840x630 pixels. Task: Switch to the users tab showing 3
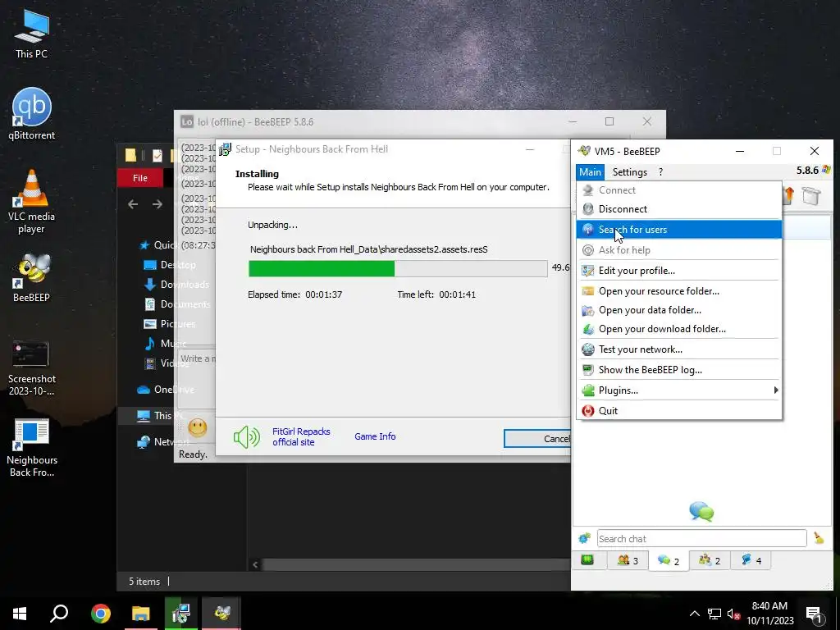628,560
